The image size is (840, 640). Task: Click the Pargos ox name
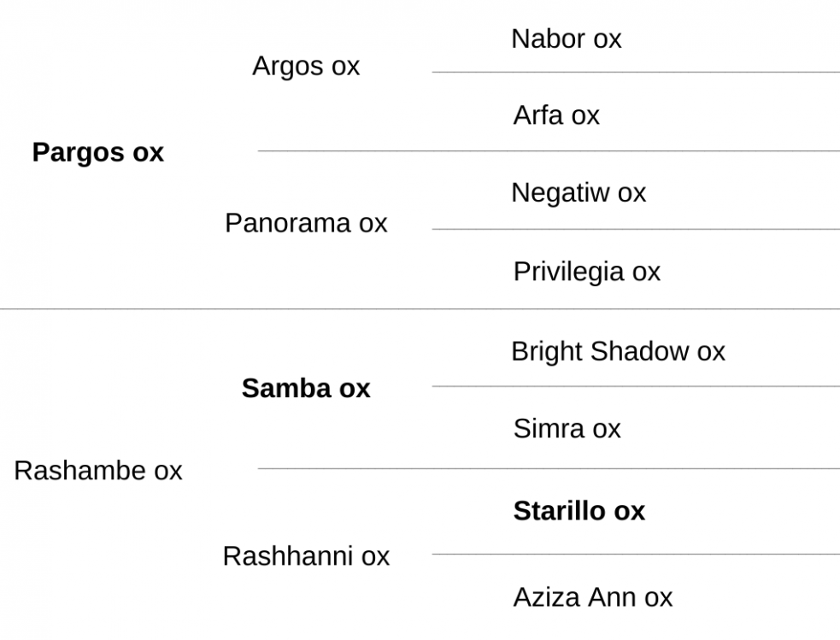[x=97, y=153]
